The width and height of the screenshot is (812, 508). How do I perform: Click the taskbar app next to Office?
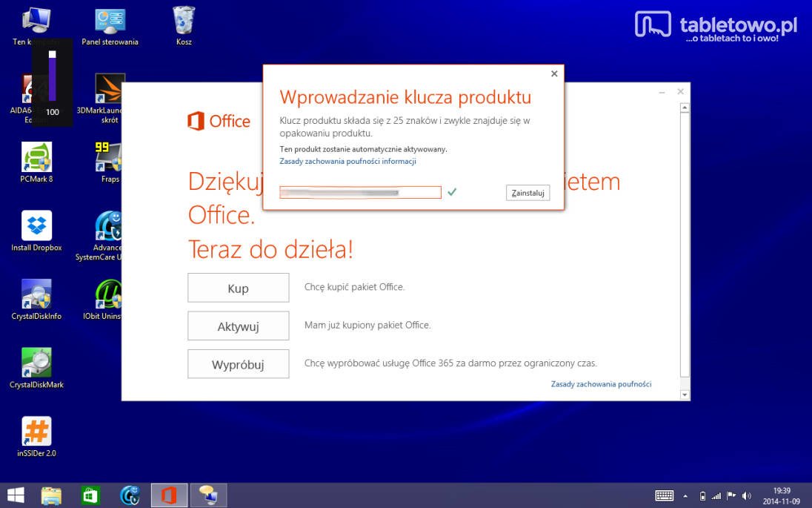click(209, 495)
